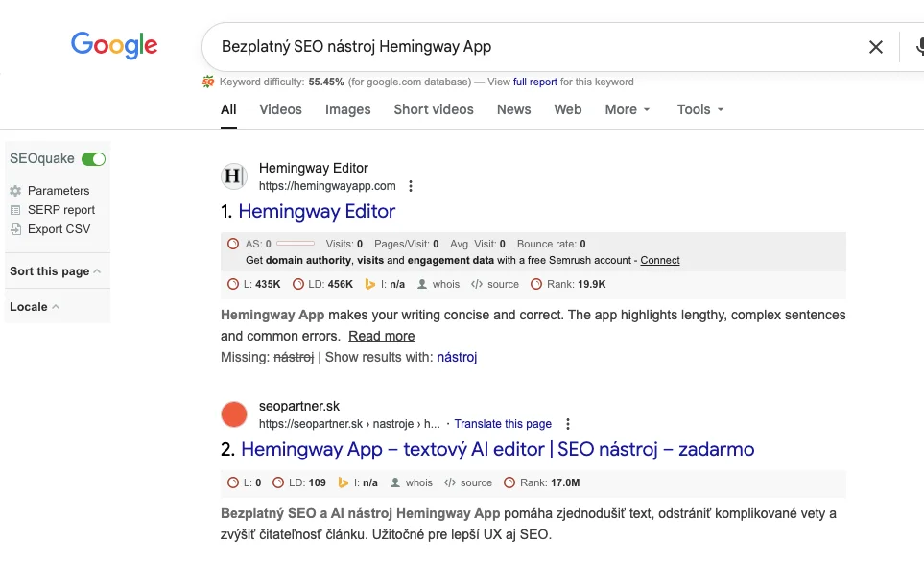Expand the Sort this page section
This screenshot has height=564, width=924.
pyautogui.click(x=55, y=271)
